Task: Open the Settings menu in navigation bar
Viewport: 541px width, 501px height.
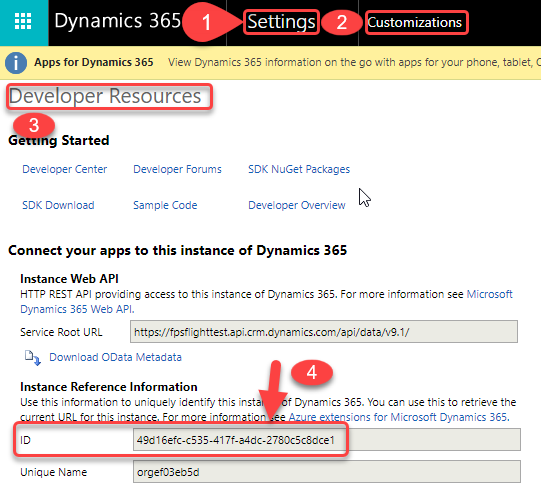Action: coord(281,22)
